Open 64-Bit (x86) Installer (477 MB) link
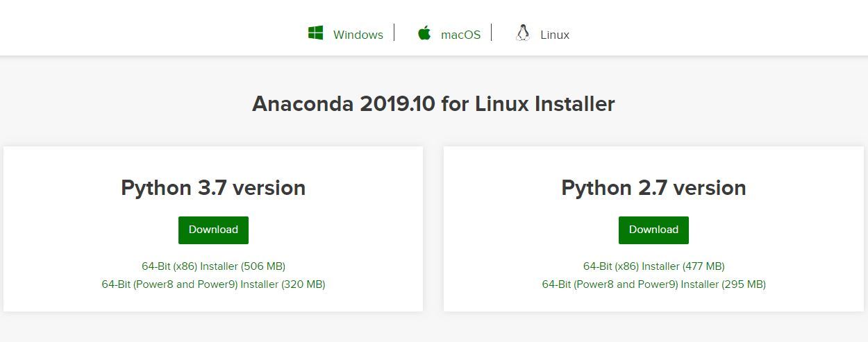Image resolution: width=868 pixels, height=342 pixels. (x=653, y=266)
